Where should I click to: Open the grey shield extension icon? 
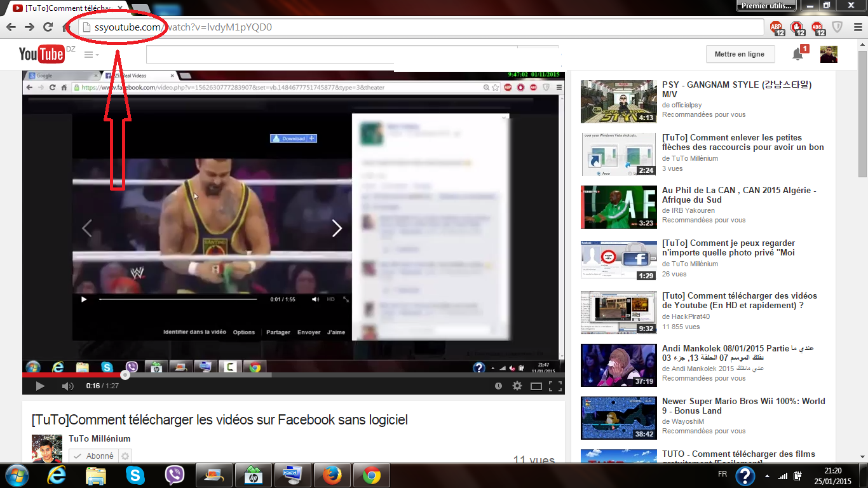(x=837, y=27)
